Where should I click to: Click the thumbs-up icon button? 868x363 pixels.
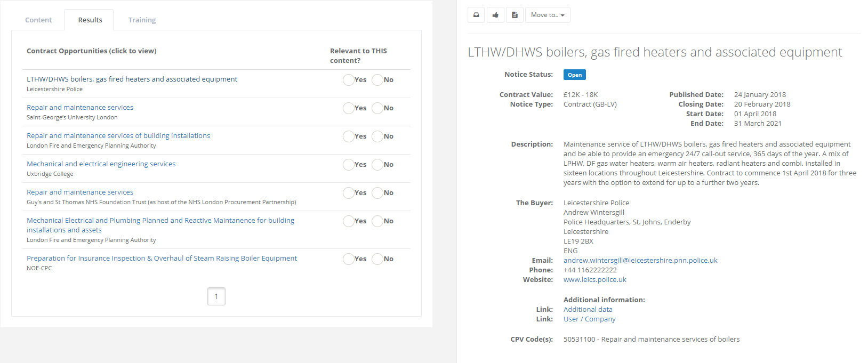(495, 15)
